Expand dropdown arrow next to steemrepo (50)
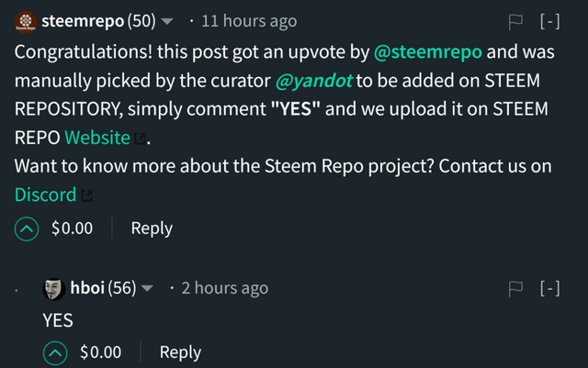This screenshot has height=368, width=588. click(167, 21)
